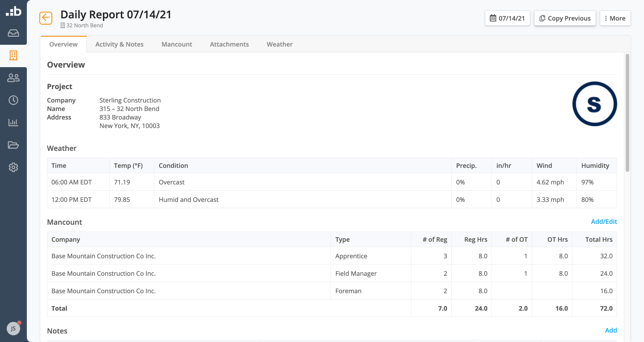
Task: Open the folder documents sidebar icon
Action: click(x=13, y=145)
